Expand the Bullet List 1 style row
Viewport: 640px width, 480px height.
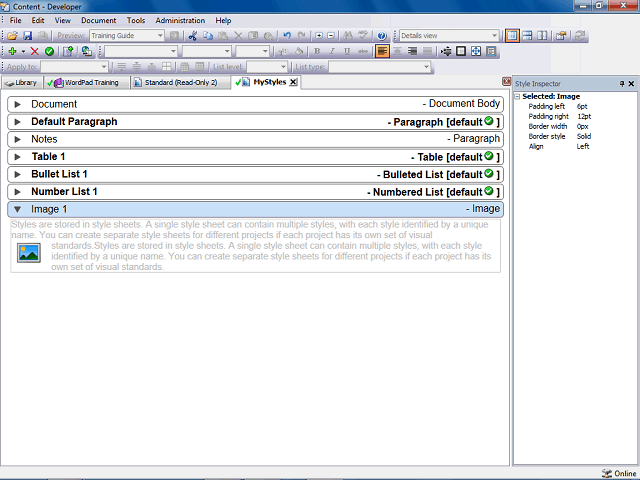18,175
